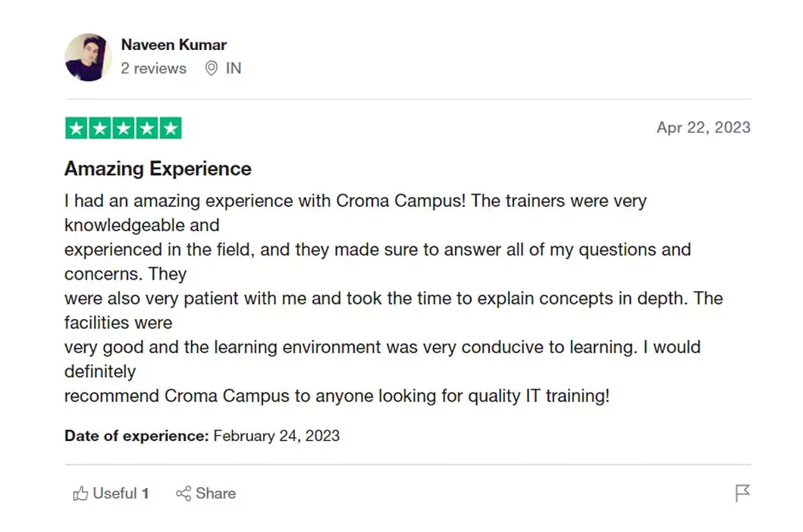Open the "Amazing Experience" review title
Image resolution: width=803 pixels, height=532 pixels.
[158, 168]
